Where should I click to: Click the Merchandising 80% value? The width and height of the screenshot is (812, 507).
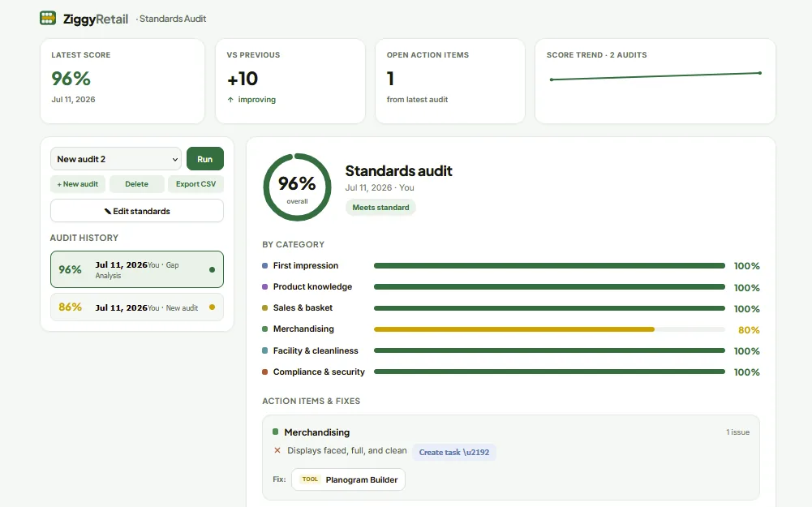click(x=749, y=330)
